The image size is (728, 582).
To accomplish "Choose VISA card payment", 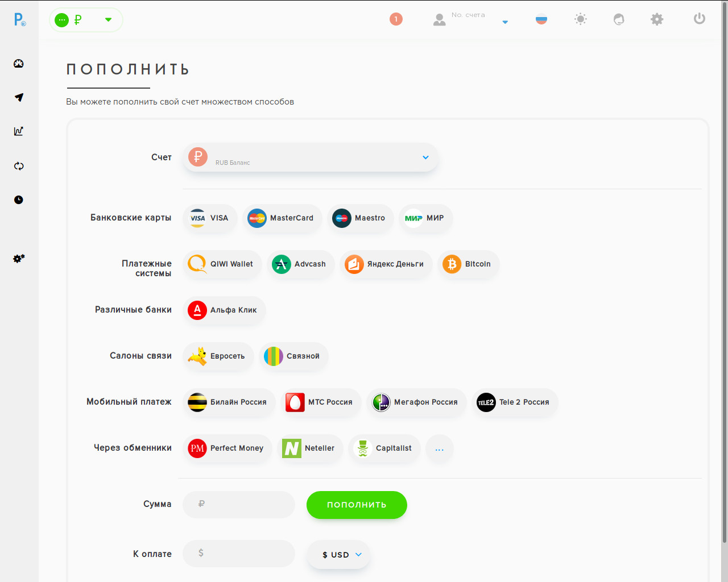I will tap(210, 218).
